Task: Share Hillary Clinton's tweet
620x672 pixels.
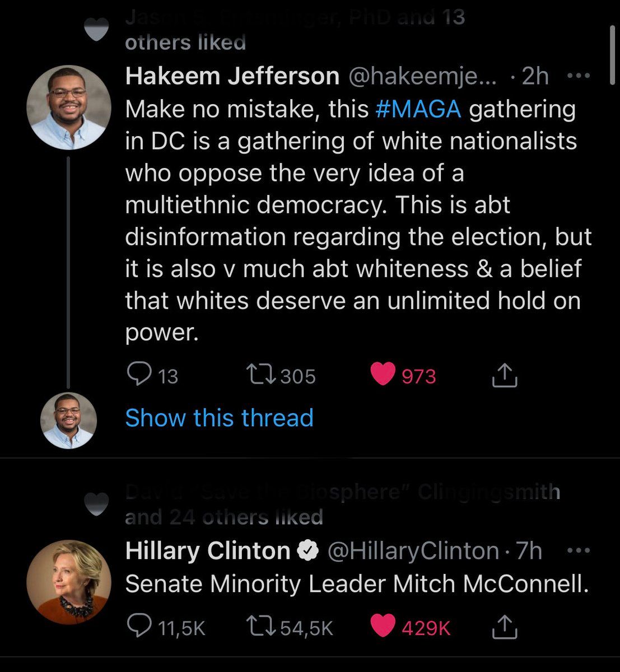Action: pyautogui.click(x=504, y=627)
